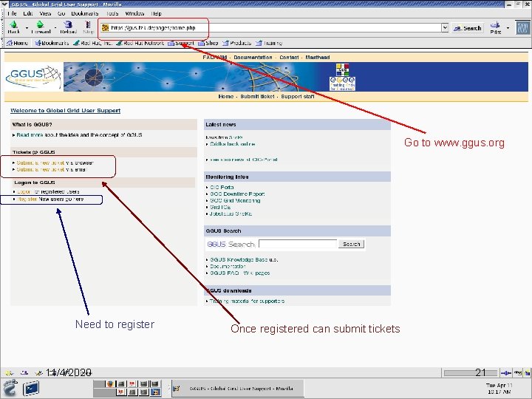Open the Print button dropdown arrow
532x399 pixels.
(508, 28)
